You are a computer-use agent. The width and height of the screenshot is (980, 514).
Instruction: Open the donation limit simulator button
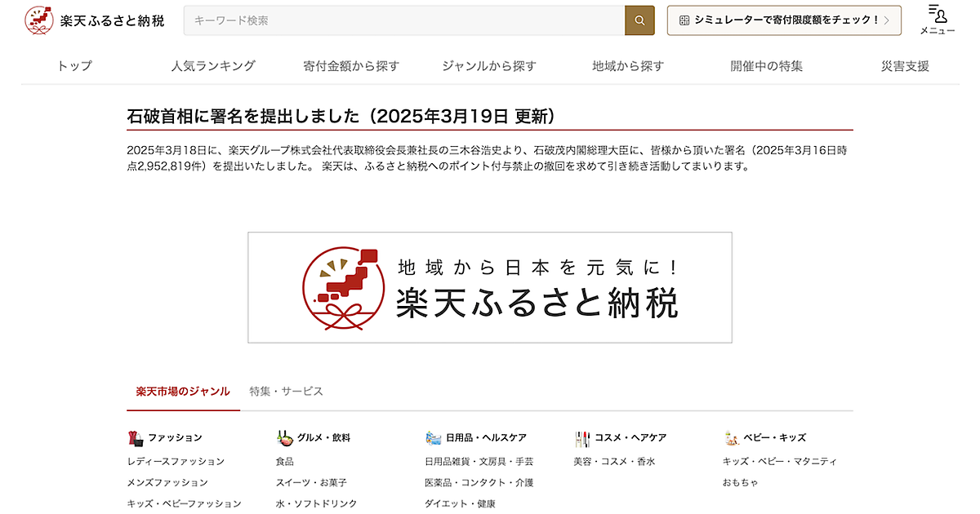pyautogui.click(x=784, y=20)
